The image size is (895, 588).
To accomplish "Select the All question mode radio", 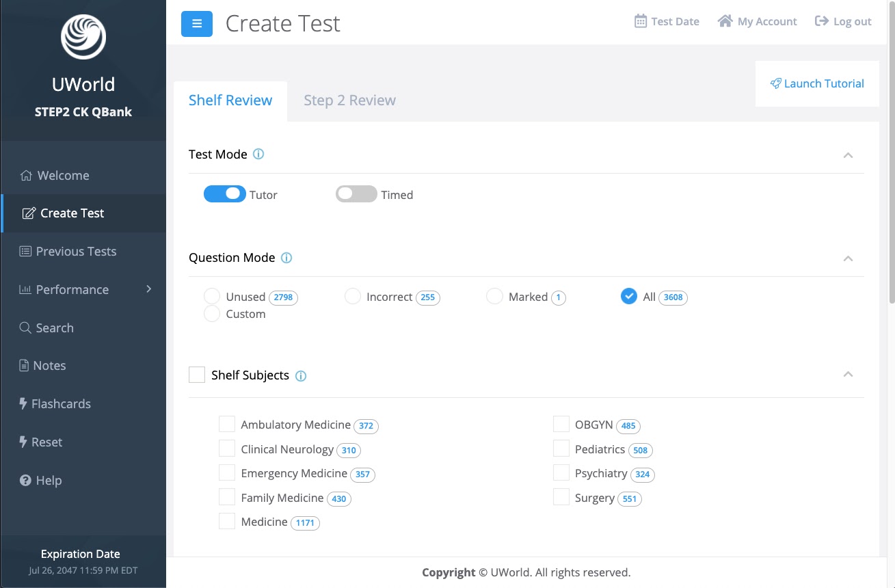I will tap(629, 296).
